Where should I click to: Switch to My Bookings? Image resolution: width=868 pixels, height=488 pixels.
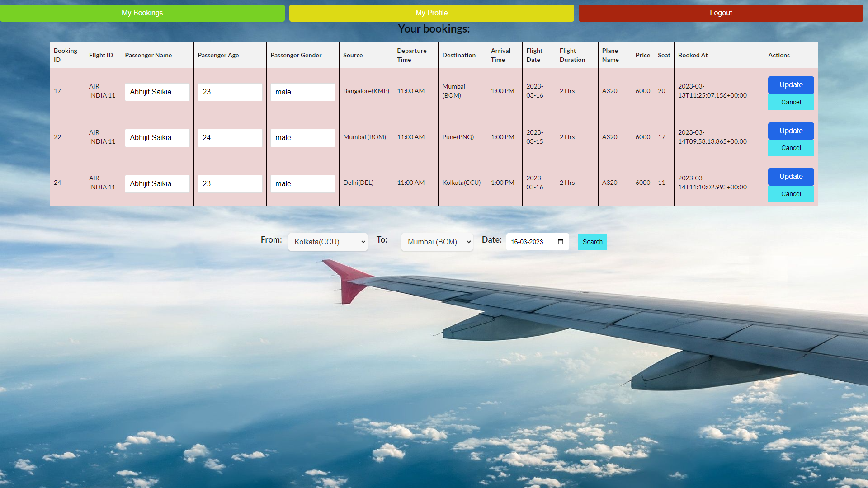tap(142, 13)
